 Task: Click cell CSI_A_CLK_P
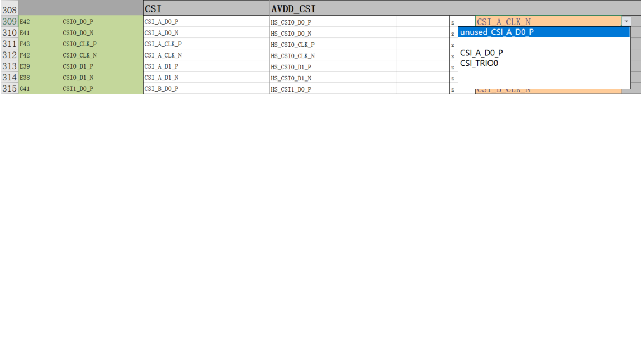pos(206,44)
